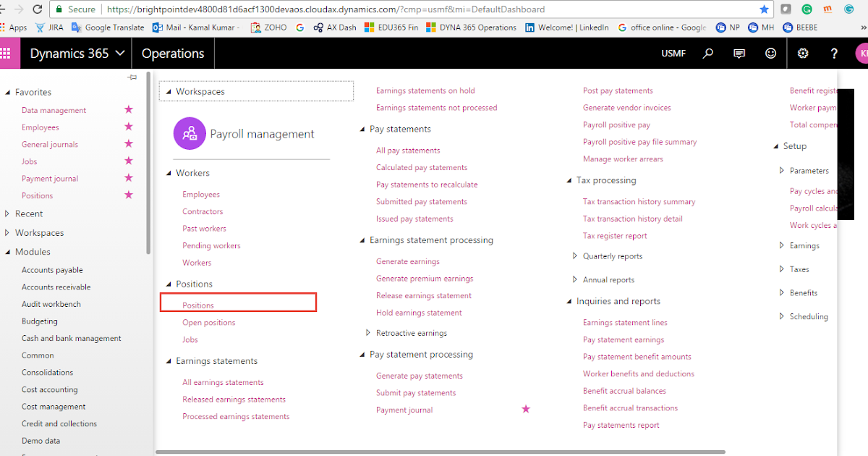Toggle the star next to Payment journal favorite

pos(128,178)
